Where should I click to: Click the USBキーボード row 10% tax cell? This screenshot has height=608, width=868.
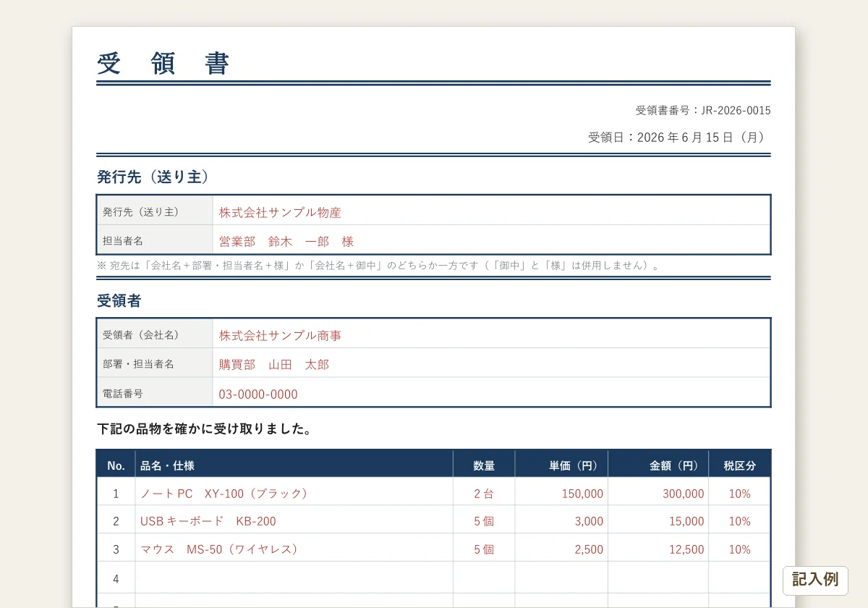click(x=739, y=520)
